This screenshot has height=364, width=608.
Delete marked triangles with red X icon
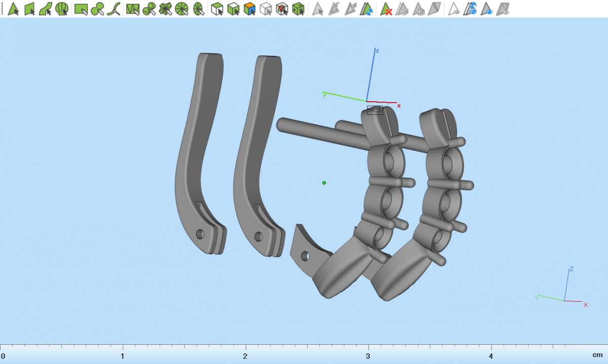click(386, 9)
